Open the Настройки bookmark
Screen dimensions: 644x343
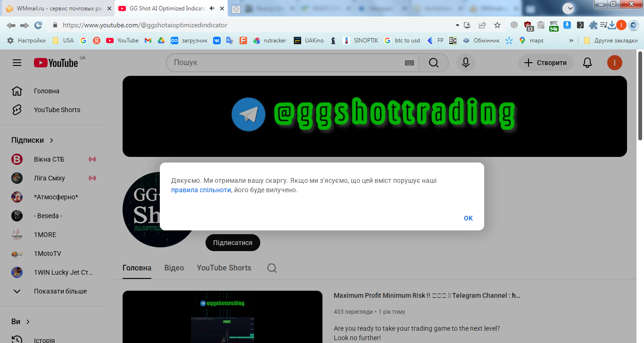[x=26, y=41]
